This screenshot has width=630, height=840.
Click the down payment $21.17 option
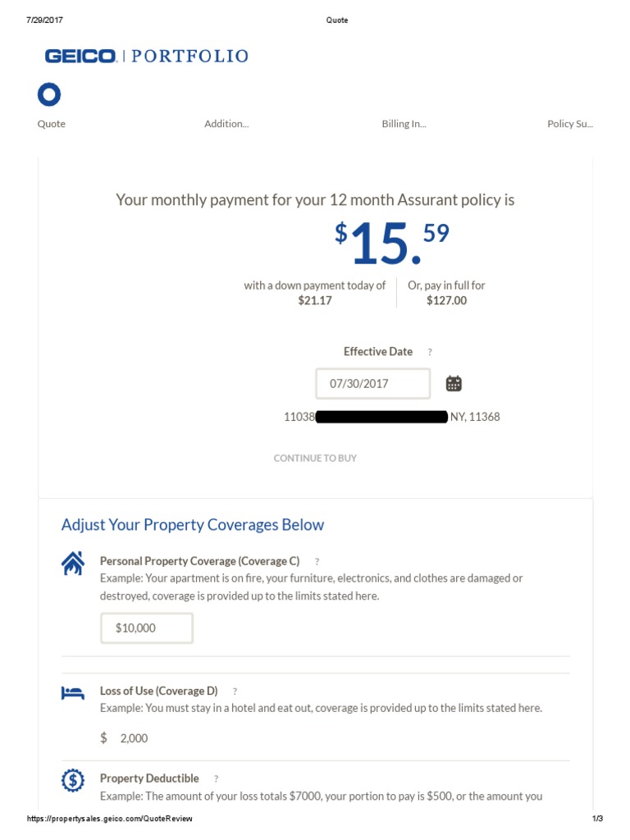[x=315, y=293]
